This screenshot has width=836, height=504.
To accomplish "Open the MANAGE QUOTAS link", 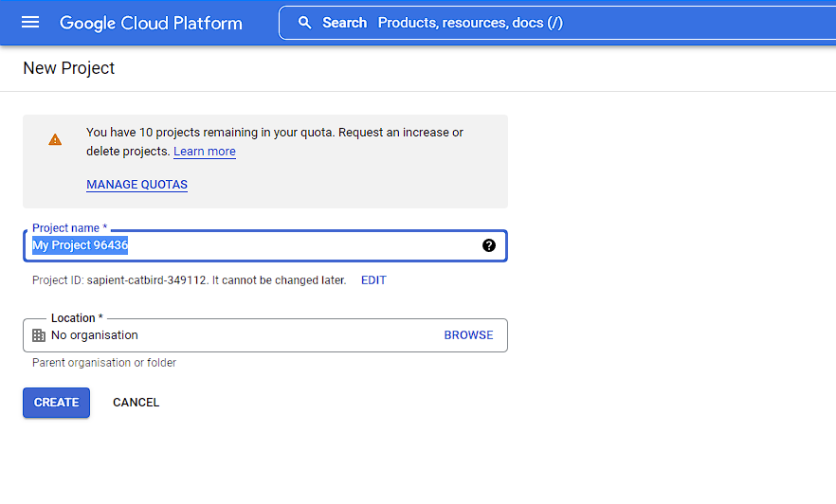I will 137,185.
